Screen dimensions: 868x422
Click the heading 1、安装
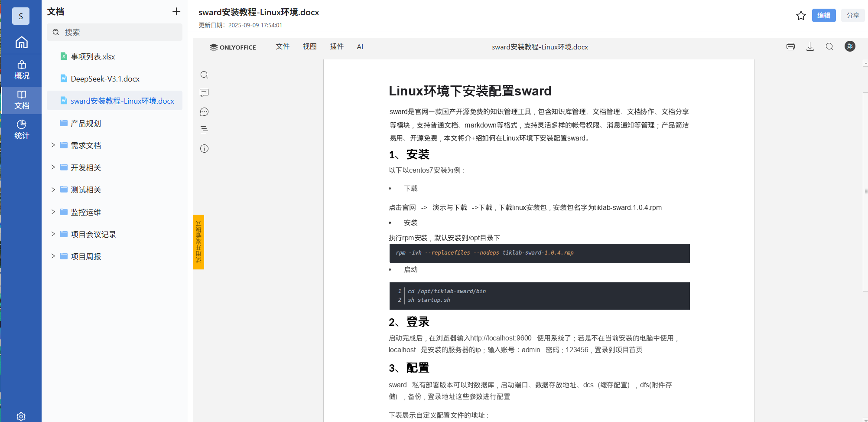click(x=409, y=154)
